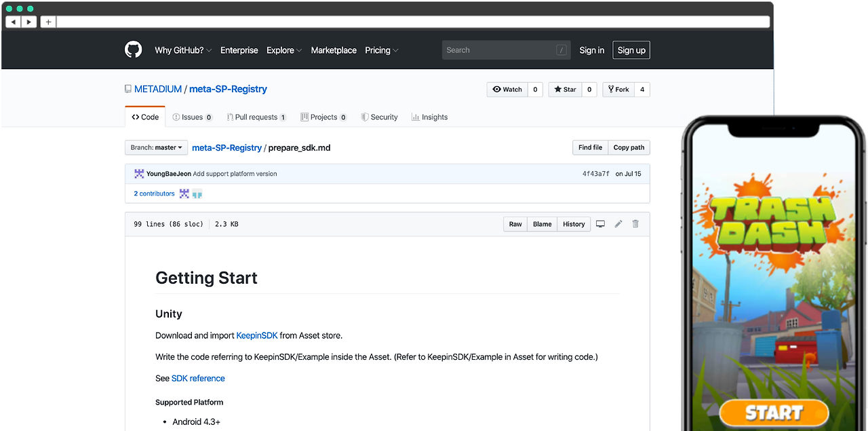Click the slash shortcut icon in search
The width and height of the screenshot is (868, 431).
[x=561, y=50]
